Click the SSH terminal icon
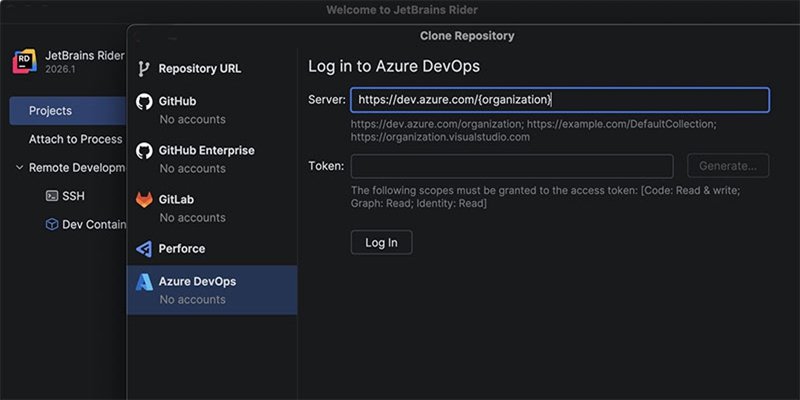 point(52,196)
